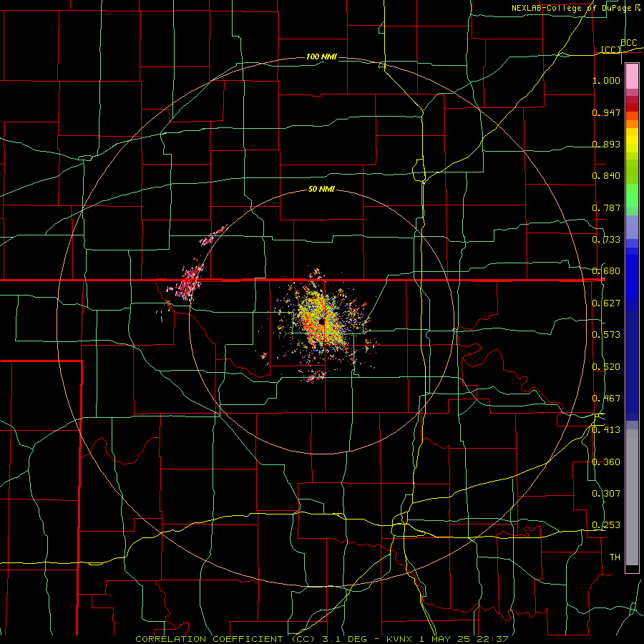Click the TH threshold label

click(x=615, y=557)
